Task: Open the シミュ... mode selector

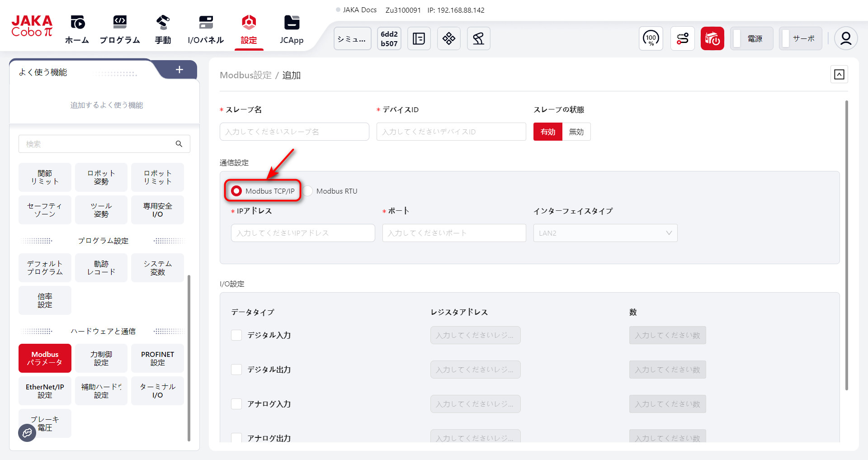Action: coord(352,39)
